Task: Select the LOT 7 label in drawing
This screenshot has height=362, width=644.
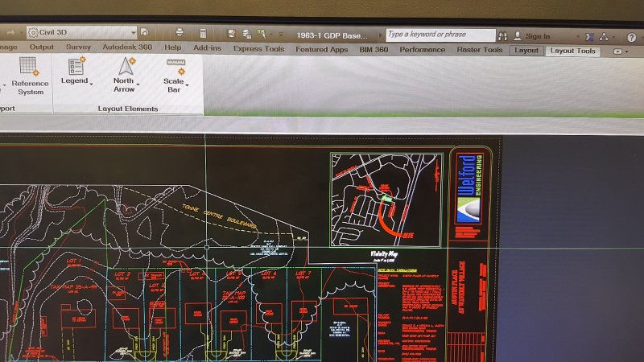Action: [x=303, y=273]
